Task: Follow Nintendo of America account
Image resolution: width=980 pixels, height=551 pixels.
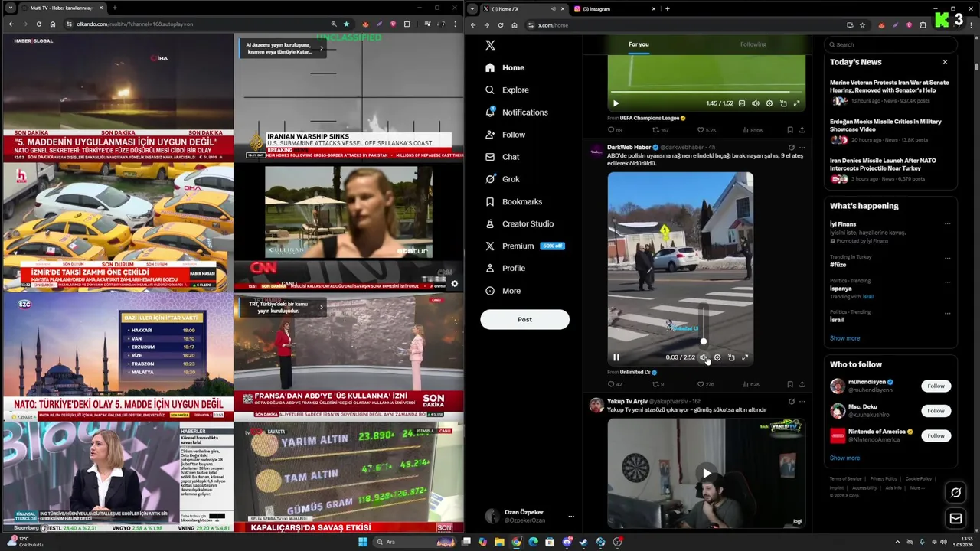Action: [x=936, y=435]
